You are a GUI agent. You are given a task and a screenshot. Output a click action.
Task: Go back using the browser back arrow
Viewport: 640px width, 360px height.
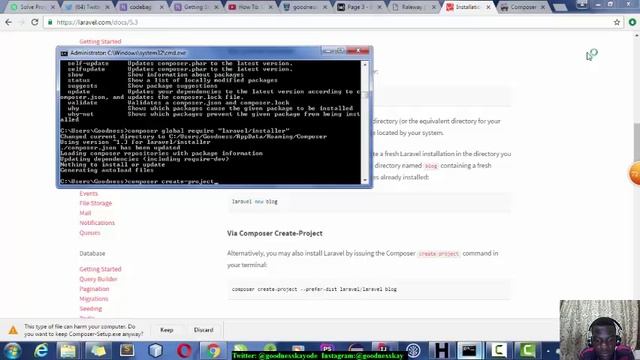point(9,22)
